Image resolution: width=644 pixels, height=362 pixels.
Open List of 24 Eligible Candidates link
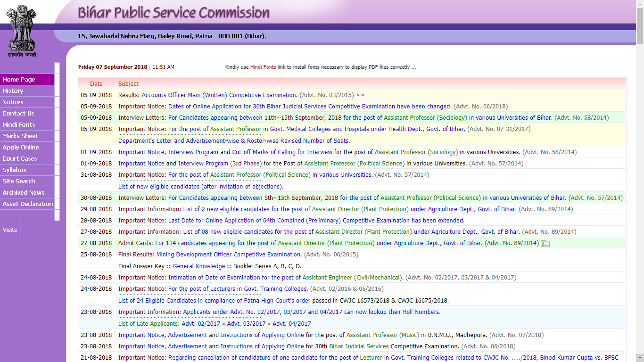click(x=215, y=301)
